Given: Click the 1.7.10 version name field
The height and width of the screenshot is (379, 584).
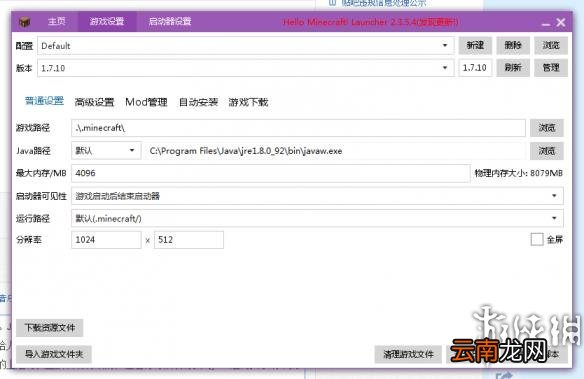Looking at the screenshot, I should pyautogui.click(x=475, y=68).
